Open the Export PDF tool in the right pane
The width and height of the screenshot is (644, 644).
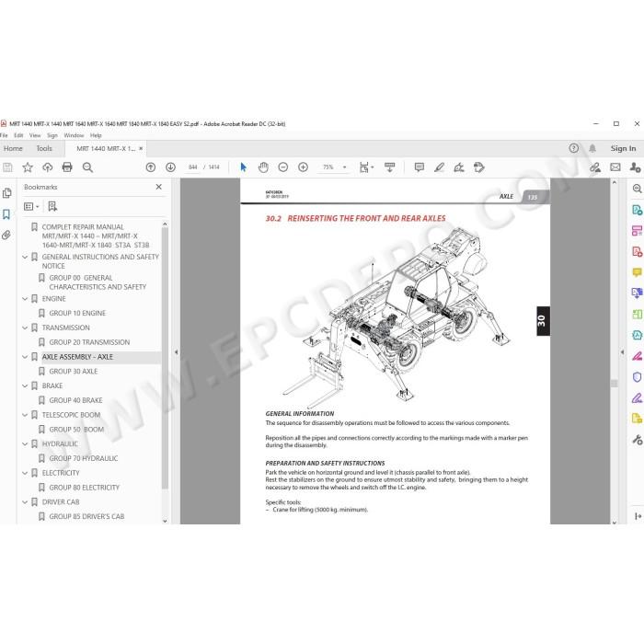637,210
